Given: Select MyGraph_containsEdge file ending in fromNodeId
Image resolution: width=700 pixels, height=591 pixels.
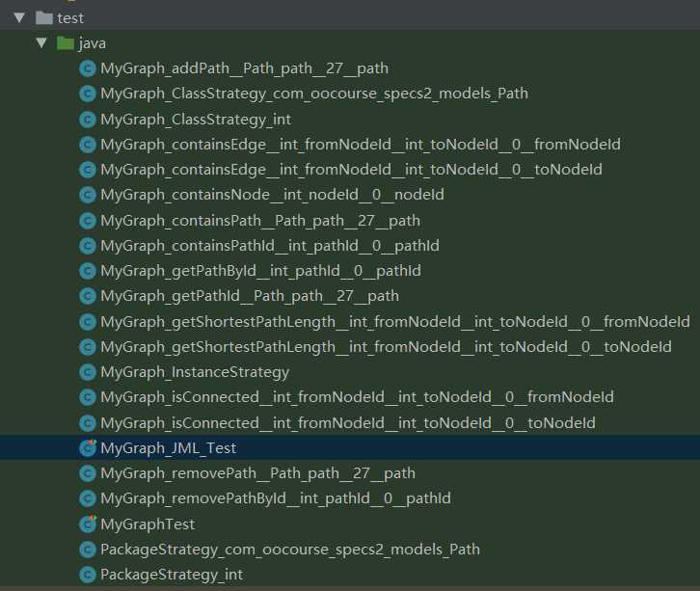Looking at the screenshot, I should [360, 145].
